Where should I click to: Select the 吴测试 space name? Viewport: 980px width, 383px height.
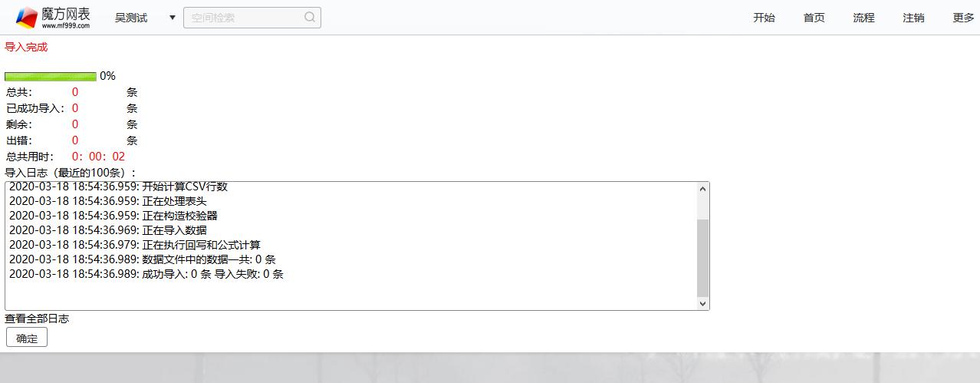click(131, 18)
